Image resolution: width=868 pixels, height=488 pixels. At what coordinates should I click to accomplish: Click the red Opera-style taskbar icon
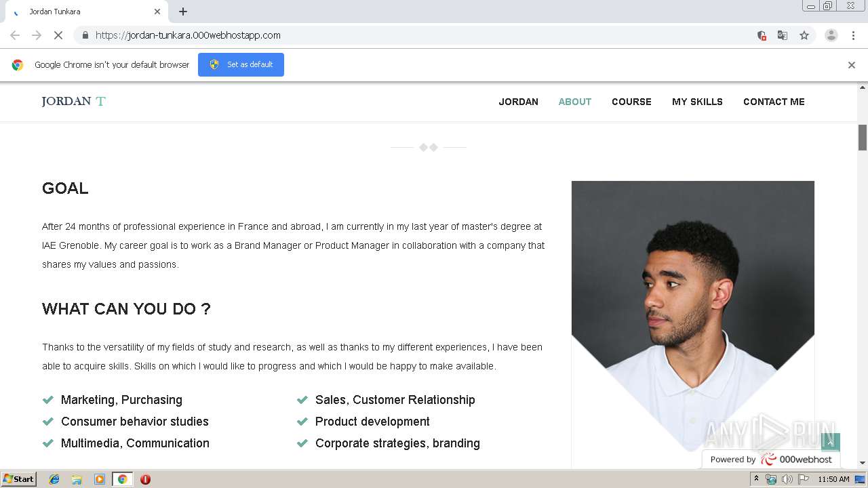pyautogui.click(x=145, y=479)
